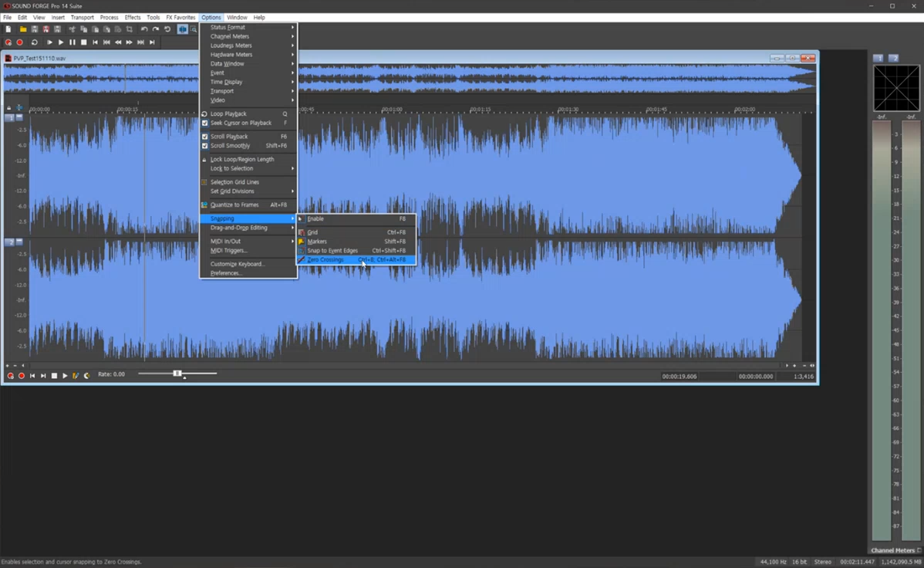Open the FX Favorites menu
Viewport: 924px width, 568px height.
[x=180, y=18]
